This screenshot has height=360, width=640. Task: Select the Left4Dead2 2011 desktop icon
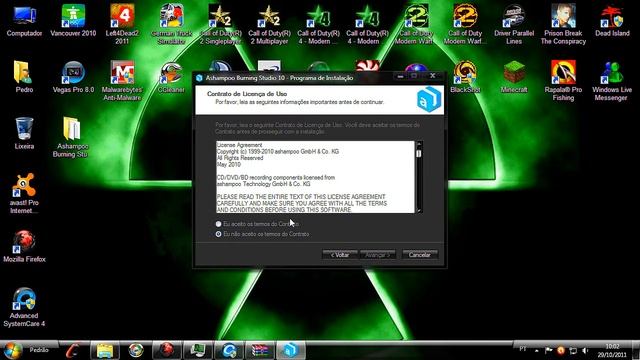pyautogui.click(x=122, y=24)
